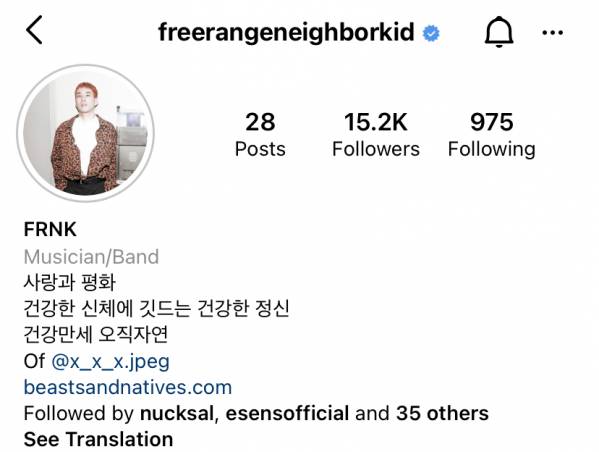This screenshot has height=452, width=599.
Task: View the 35 others followers list
Action: tap(442, 413)
